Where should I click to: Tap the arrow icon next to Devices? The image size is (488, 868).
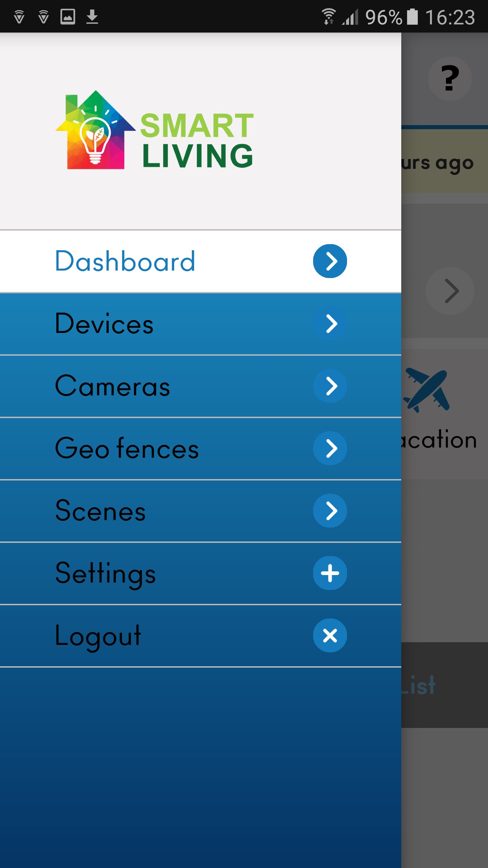[x=330, y=323]
